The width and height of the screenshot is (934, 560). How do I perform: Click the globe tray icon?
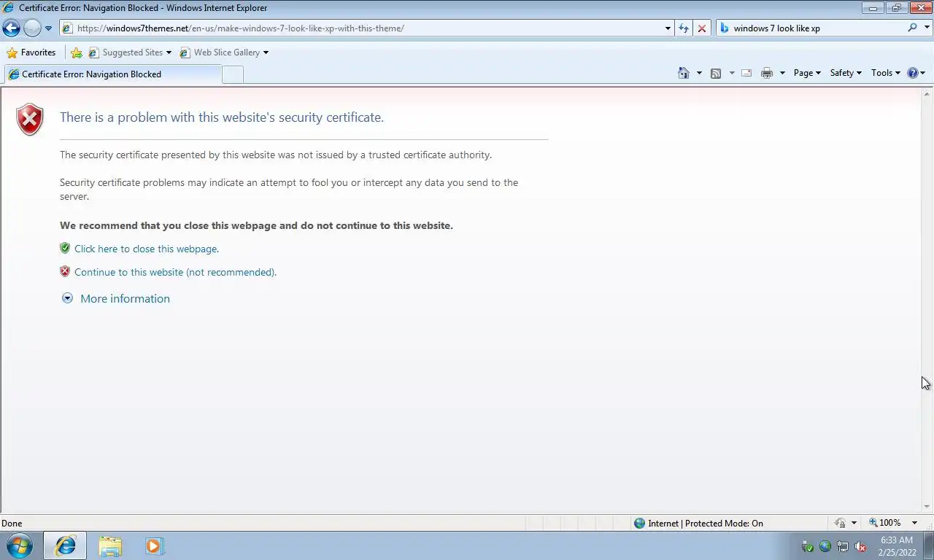pyautogui.click(x=825, y=546)
